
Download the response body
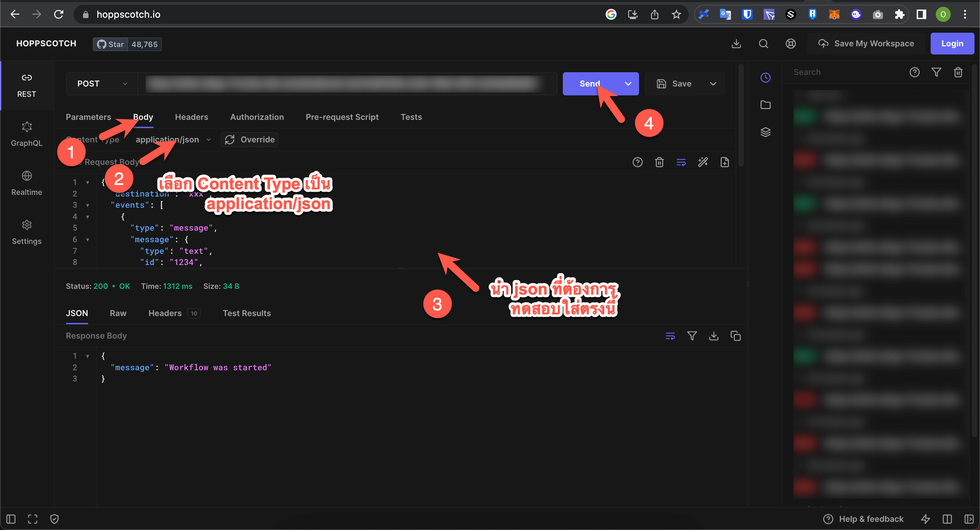714,336
